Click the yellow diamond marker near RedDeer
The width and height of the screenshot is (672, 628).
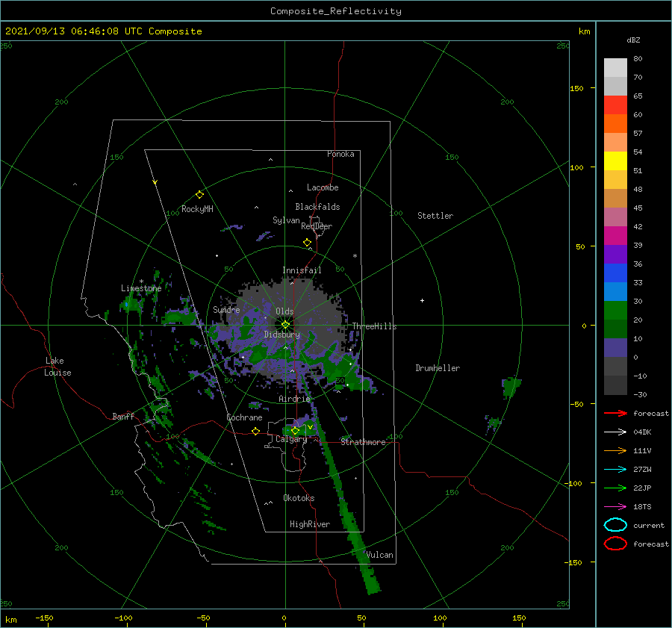[x=308, y=243]
